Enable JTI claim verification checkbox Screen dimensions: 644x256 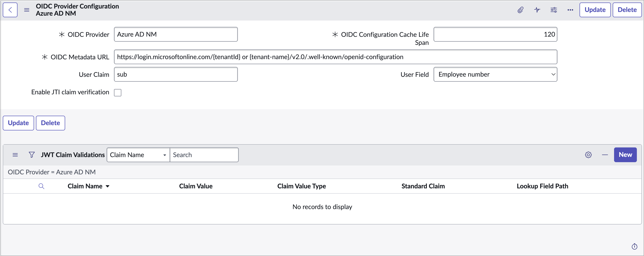[x=117, y=93]
